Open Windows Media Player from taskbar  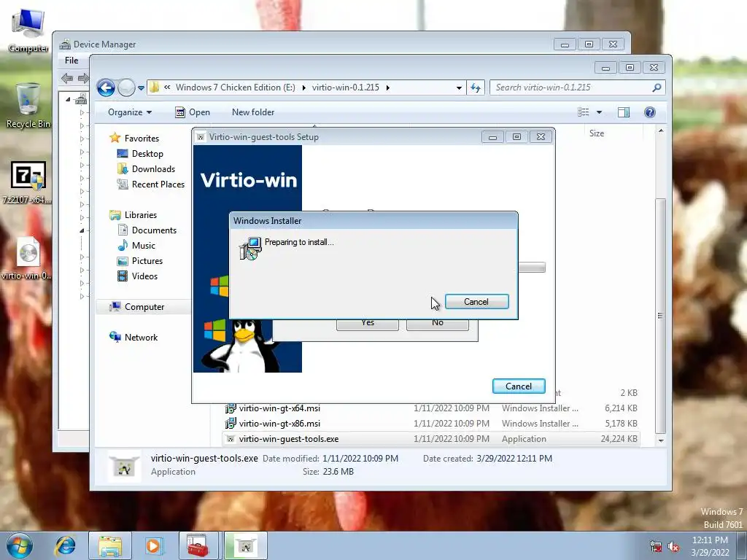[153, 545]
